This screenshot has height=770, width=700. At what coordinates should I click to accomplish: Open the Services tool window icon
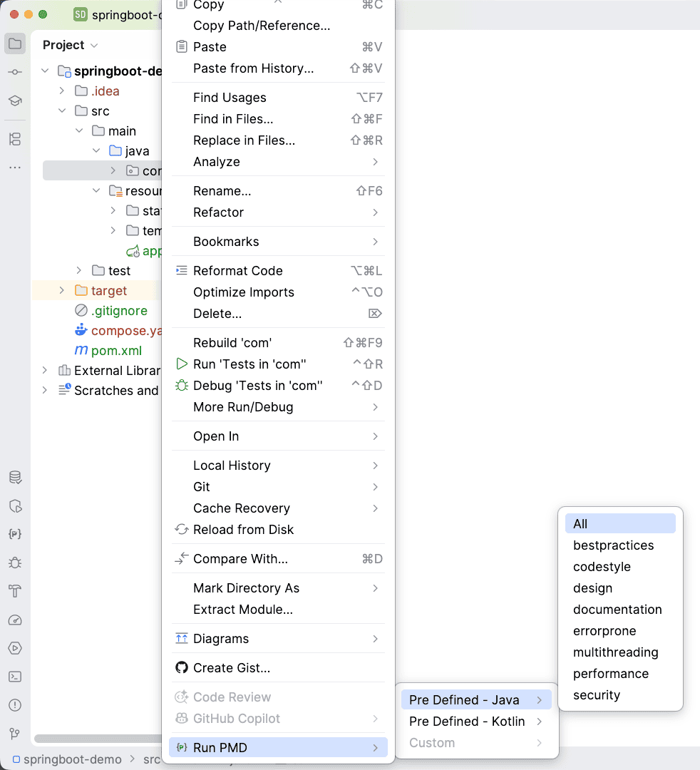tap(15, 648)
